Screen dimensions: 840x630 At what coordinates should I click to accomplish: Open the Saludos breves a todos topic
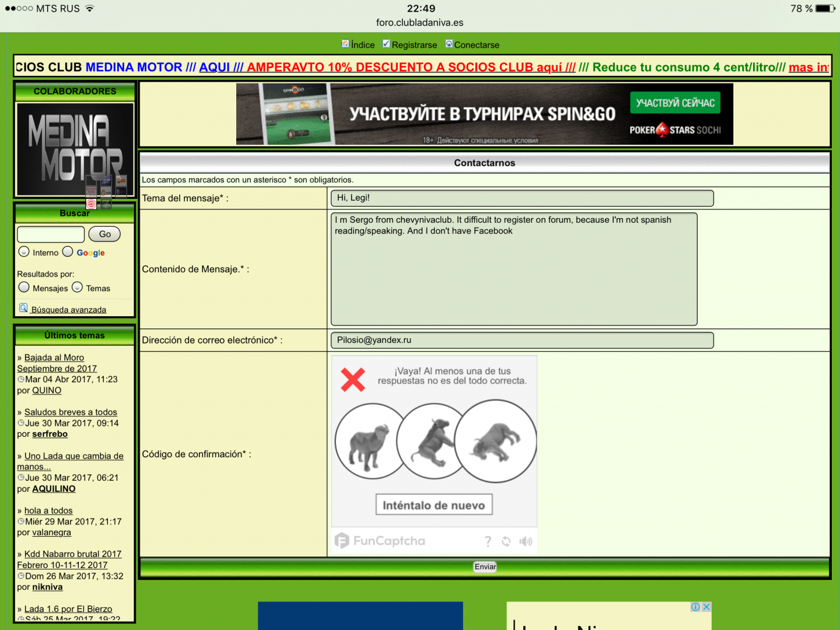[71, 412]
